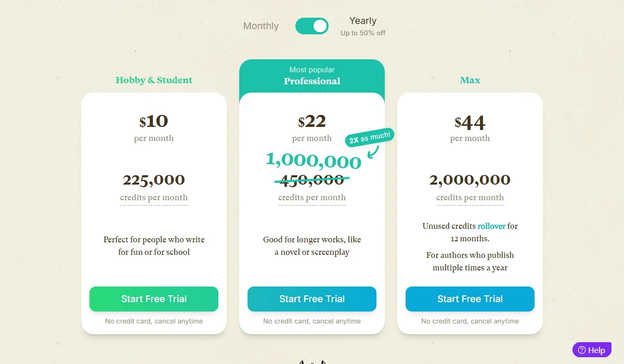Click 'credits per month' in the Max card

[x=470, y=197]
